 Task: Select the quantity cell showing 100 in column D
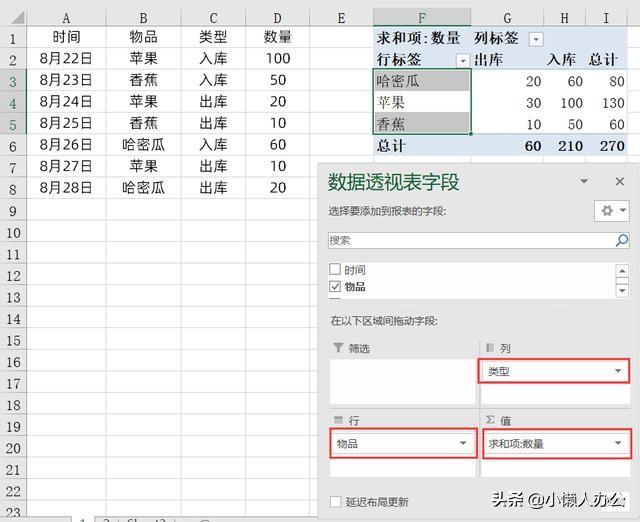point(278,59)
